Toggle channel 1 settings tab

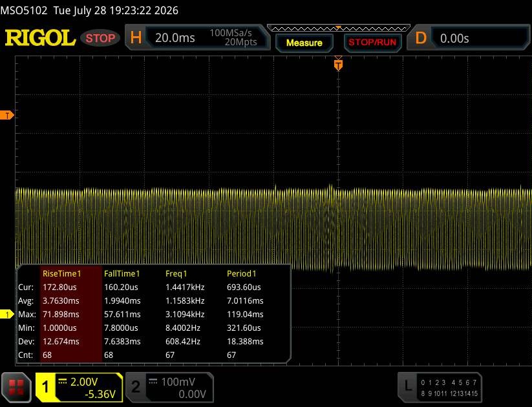pos(45,388)
